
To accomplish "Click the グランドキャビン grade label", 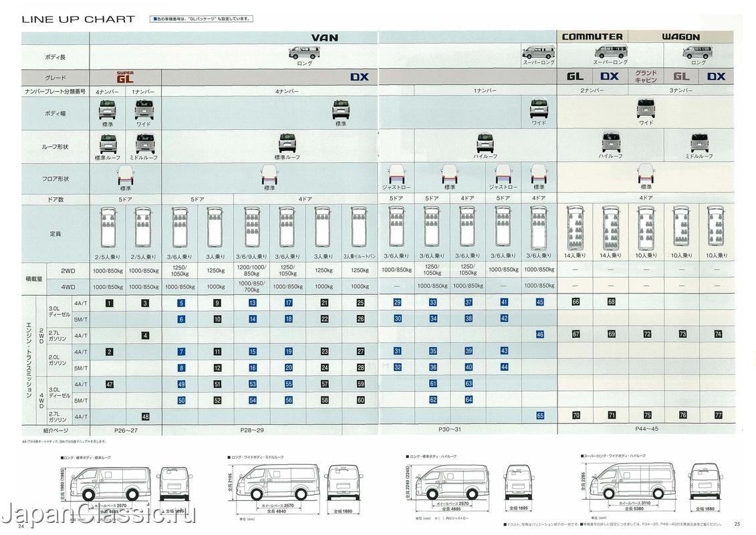I will coord(646,76).
